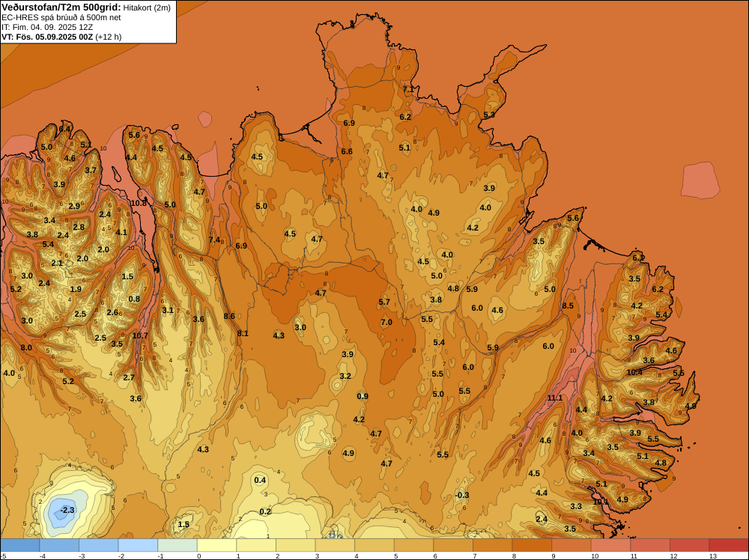Select the 6.6 temperature value
Screen dimensions: 749x560
pos(347,151)
